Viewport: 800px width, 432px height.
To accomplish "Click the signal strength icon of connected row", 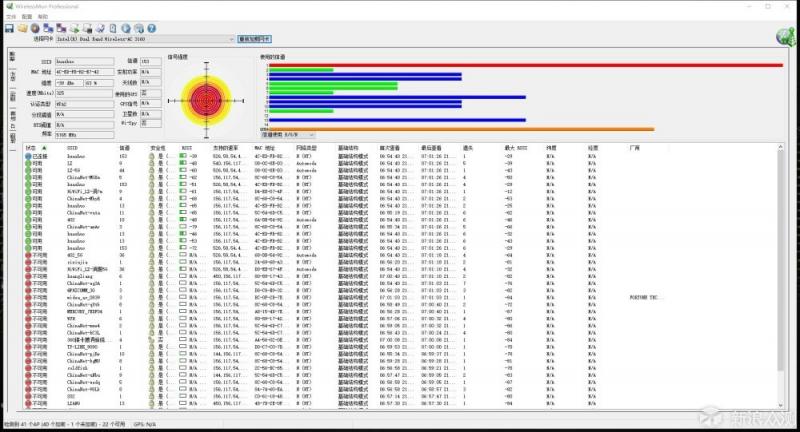I will [183, 156].
